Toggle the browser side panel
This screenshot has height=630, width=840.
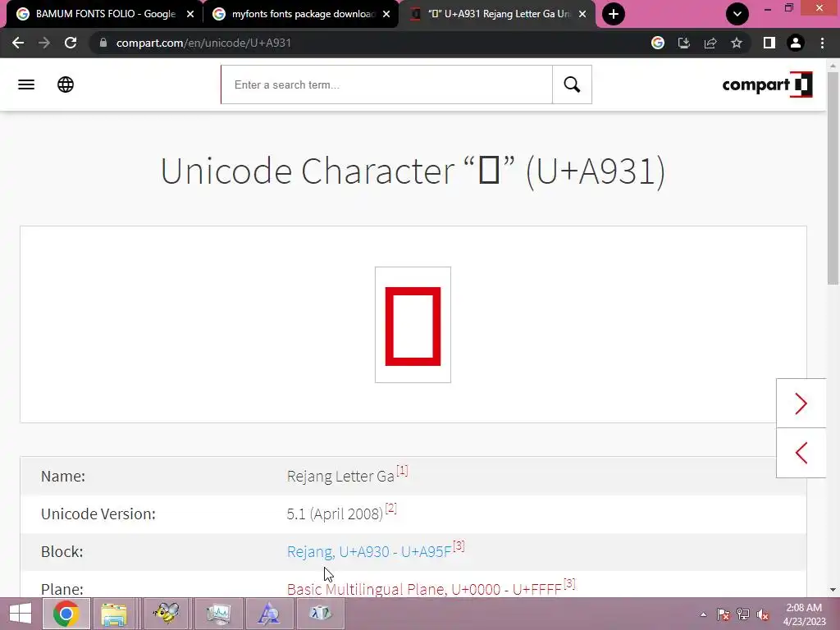pyautogui.click(x=769, y=43)
